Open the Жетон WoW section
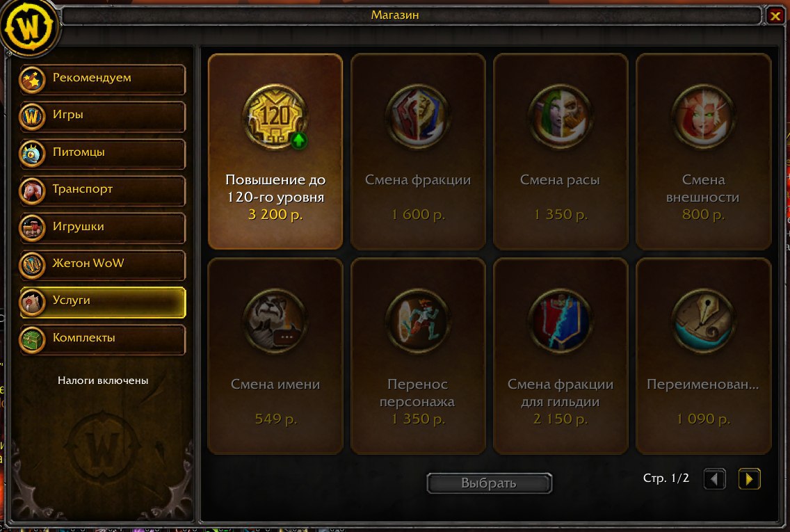This screenshot has height=532, width=790. (102, 265)
